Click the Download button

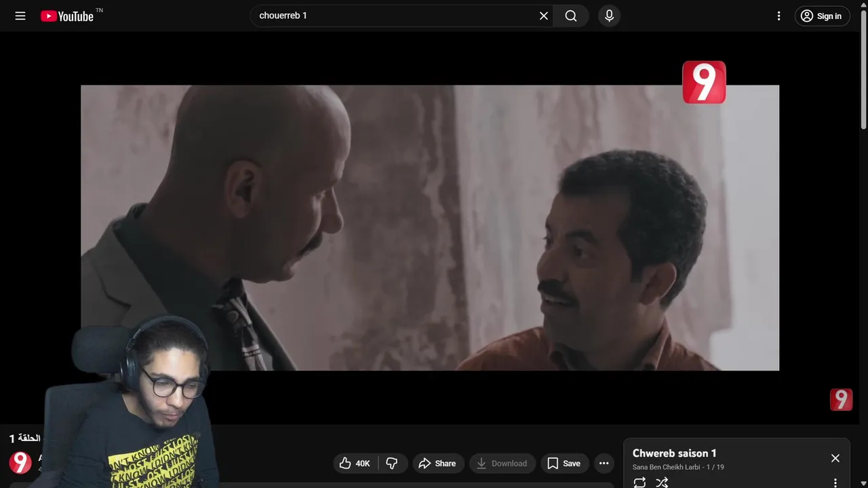(502, 464)
